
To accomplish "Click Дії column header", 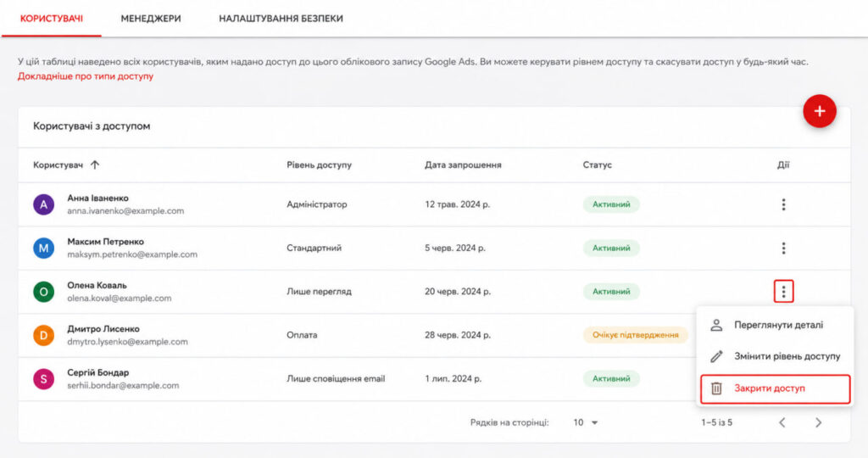I will click(x=782, y=165).
